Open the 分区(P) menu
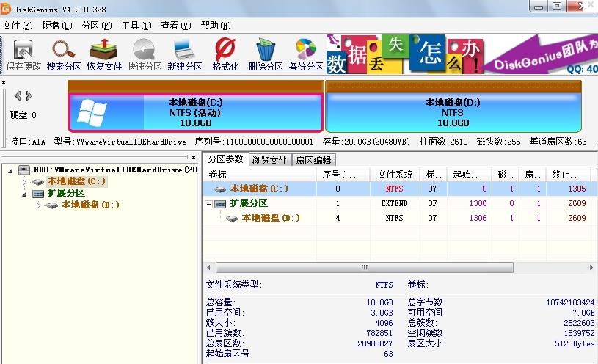 pyautogui.click(x=97, y=26)
